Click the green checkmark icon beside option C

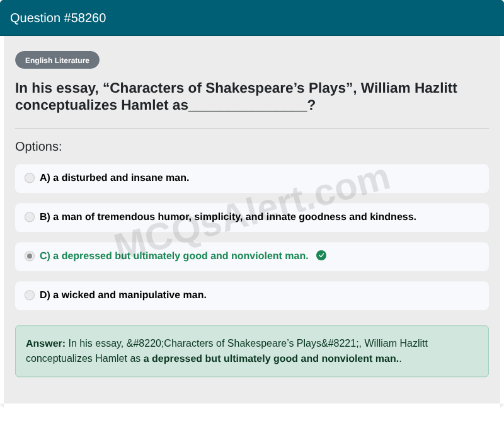click(321, 255)
